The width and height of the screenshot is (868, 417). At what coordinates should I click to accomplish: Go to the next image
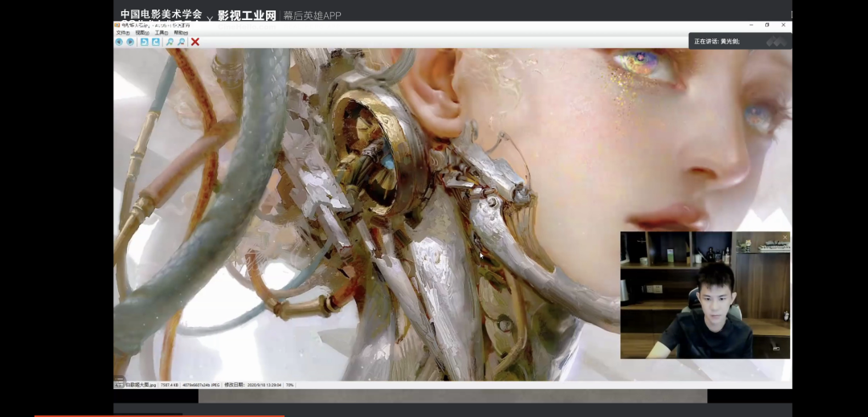coord(130,42)
